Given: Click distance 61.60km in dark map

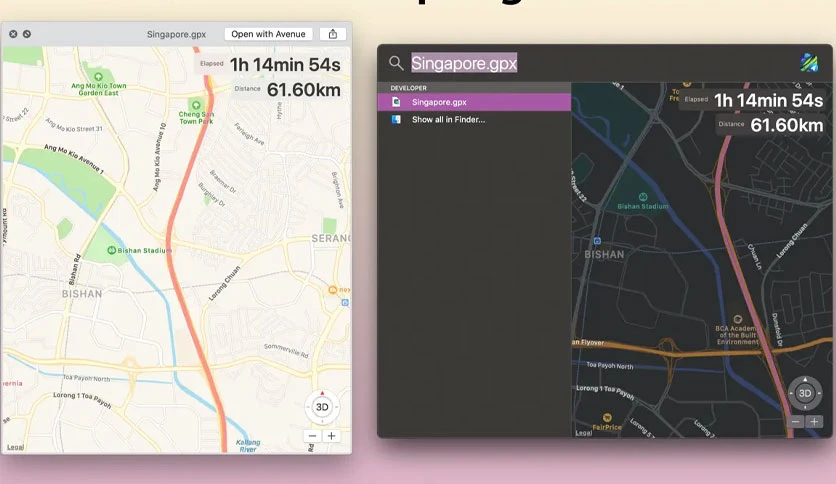Looking at the screenshot, I should pos(786,125).
